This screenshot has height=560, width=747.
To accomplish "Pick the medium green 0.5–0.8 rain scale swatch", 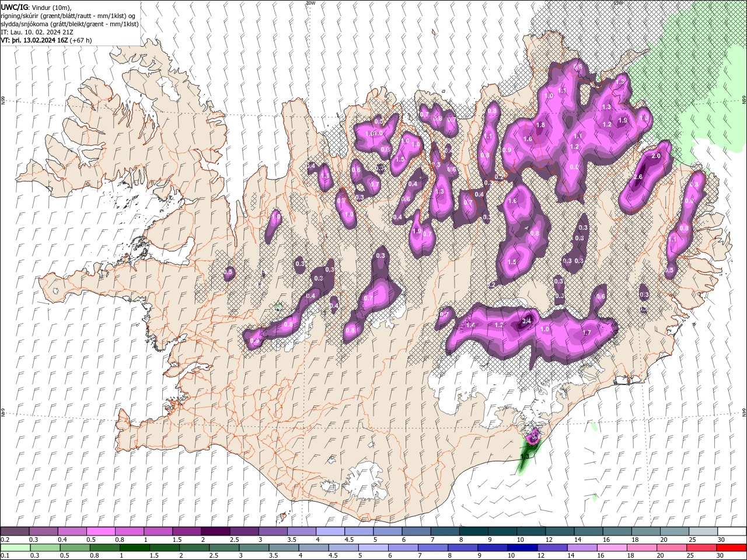I will [x=75, y=548].
